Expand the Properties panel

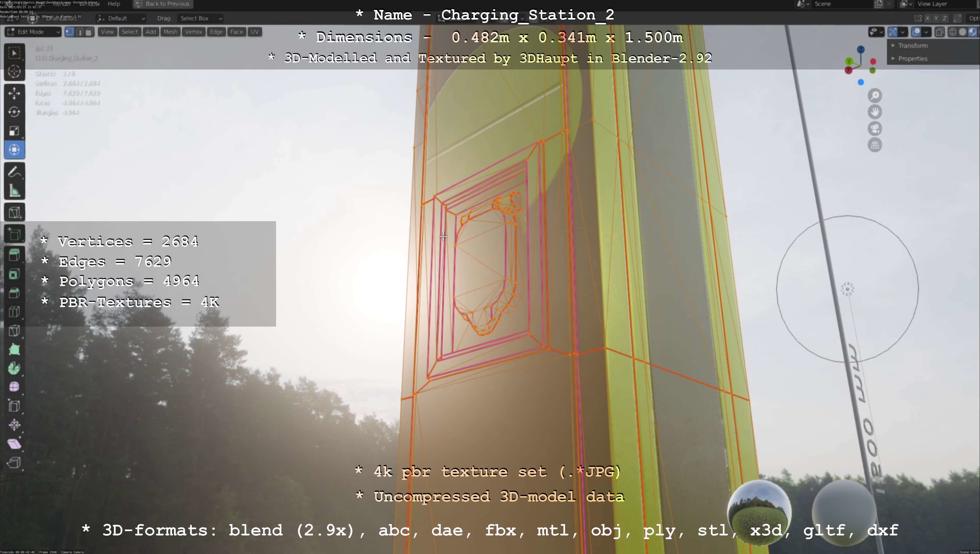(x=912, y=59)
